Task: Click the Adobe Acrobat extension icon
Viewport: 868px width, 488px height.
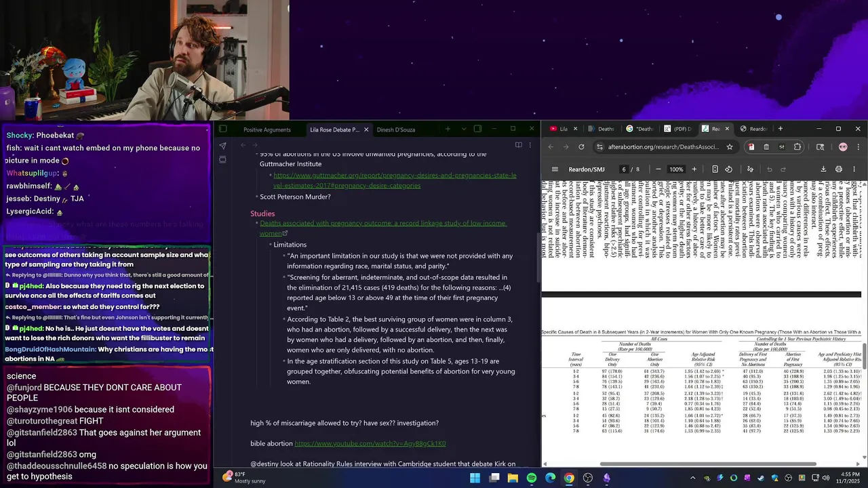Action: [751, 146]
